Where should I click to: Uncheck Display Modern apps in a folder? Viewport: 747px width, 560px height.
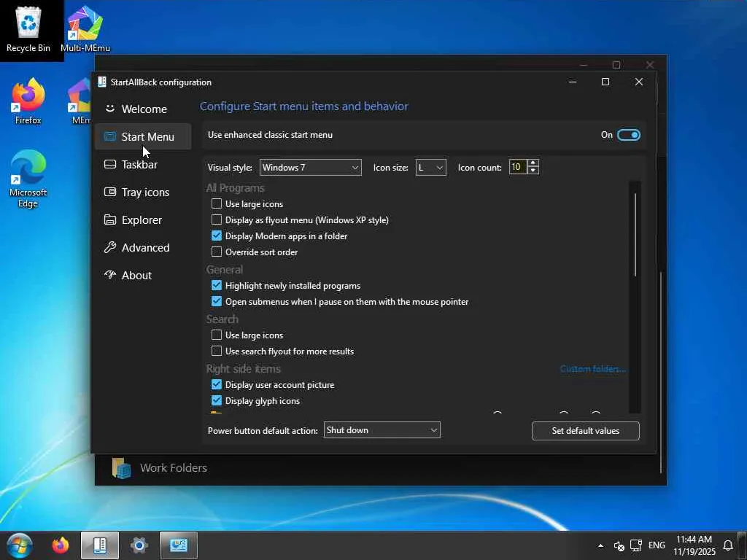tap(217, 236)
